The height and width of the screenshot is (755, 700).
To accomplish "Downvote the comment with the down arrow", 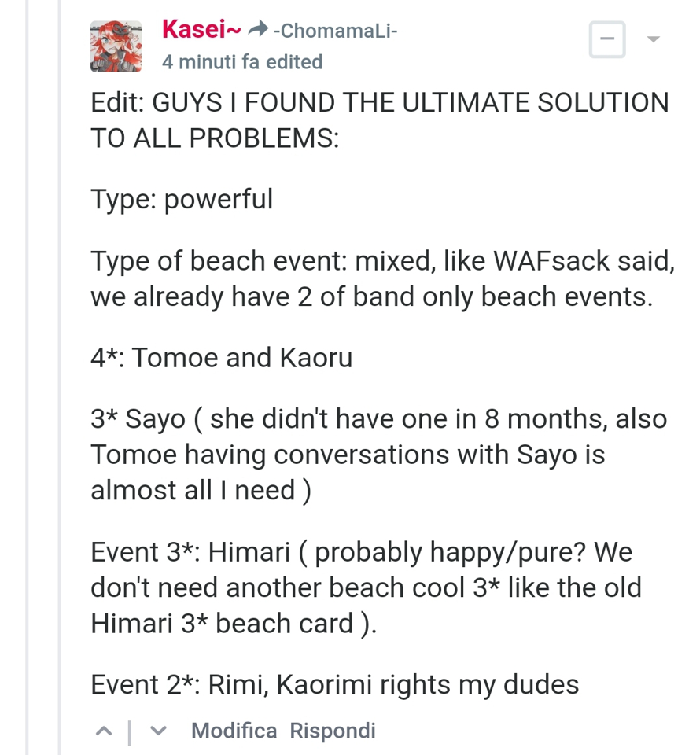I will (x=157, y=730).
